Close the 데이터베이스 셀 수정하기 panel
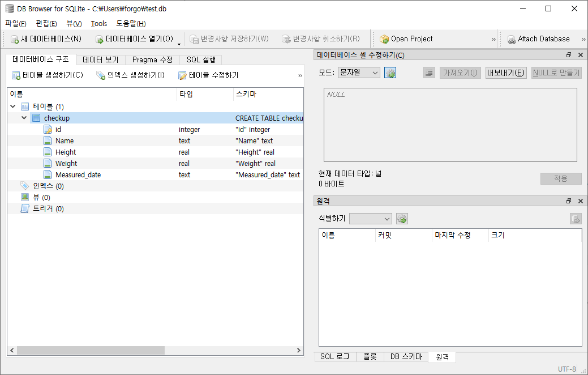Image resolution: width=588 pixels, height=375 pixels. click(x=581, y=55)
